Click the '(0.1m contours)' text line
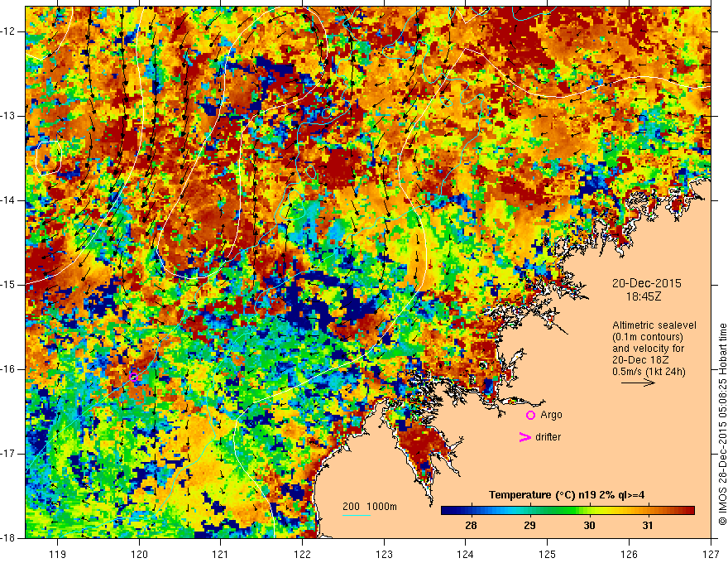The image size is (728, 563). point(648,337)
